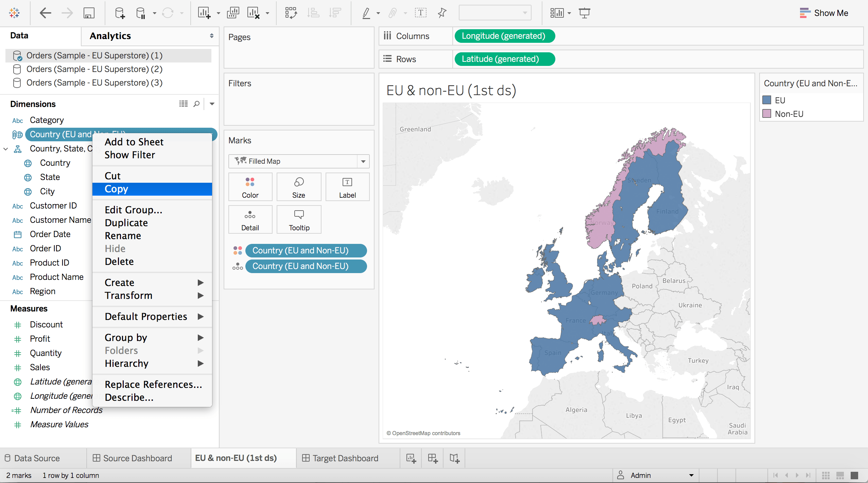Click the Presentation Mode icon
Viewport: 868px width, 483px height.
(x=584, y=13)
